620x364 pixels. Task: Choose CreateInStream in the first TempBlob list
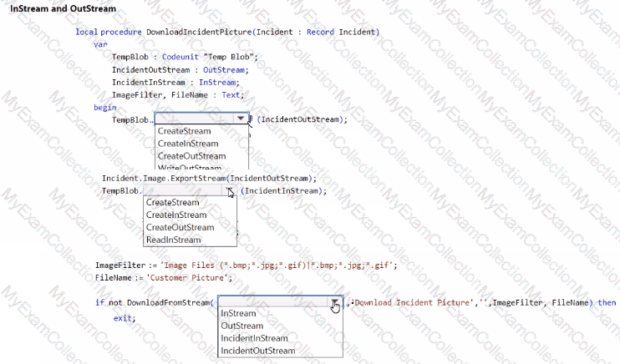pos(187,144)
